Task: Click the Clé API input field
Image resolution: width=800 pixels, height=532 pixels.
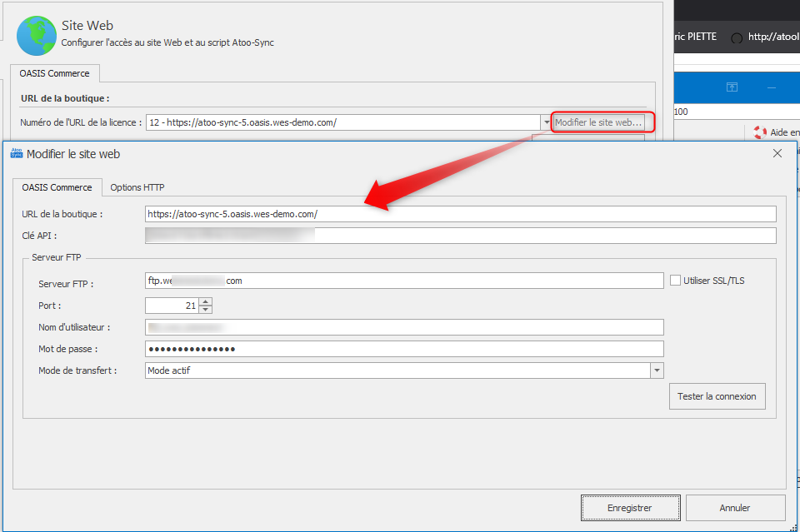Action: point(460,236)
